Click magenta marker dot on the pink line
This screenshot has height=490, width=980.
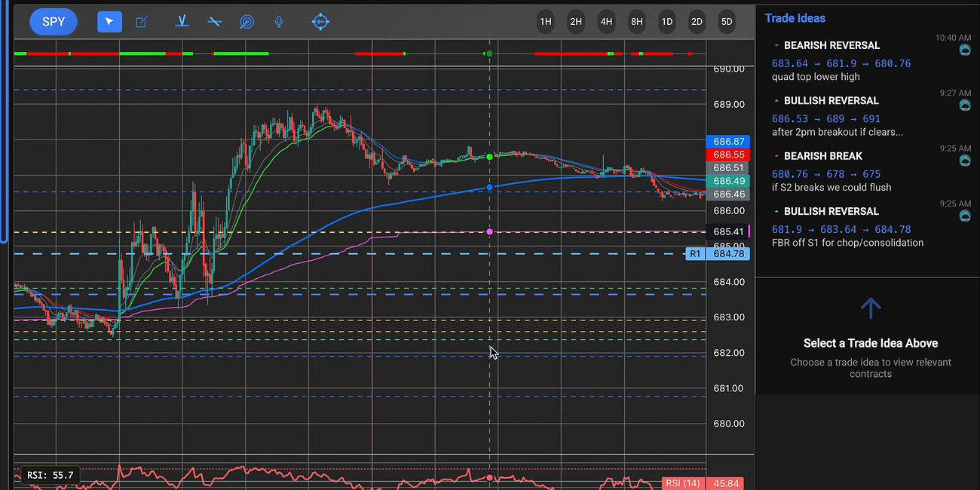[x=490, y=231]
